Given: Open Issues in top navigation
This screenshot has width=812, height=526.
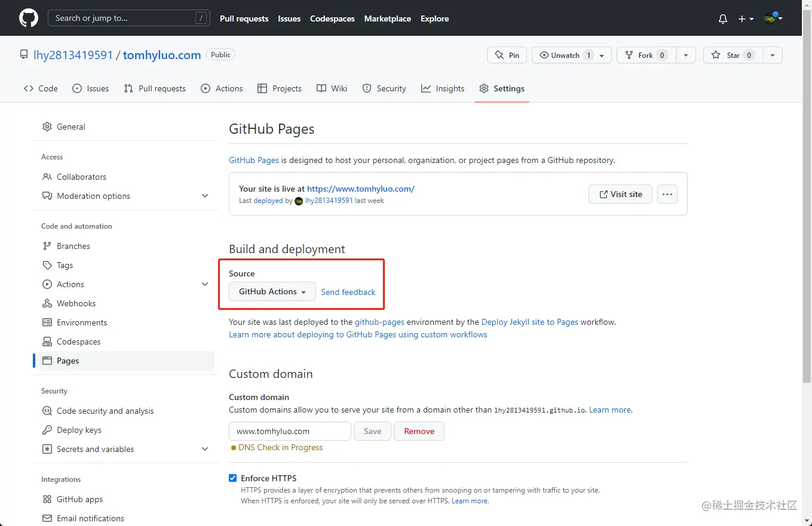Looking at the screenshot, I should [x=289, y=19].
